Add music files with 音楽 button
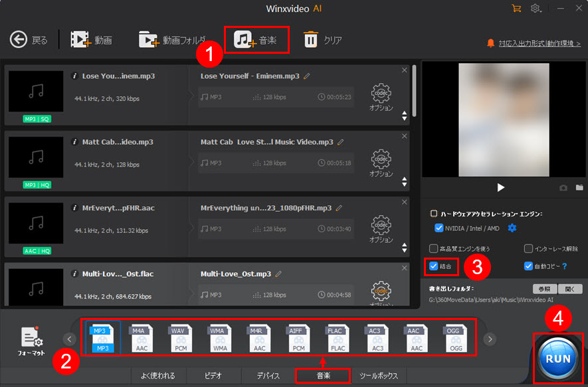Viewport: 588px width, 387px height. tap(256, 40)
